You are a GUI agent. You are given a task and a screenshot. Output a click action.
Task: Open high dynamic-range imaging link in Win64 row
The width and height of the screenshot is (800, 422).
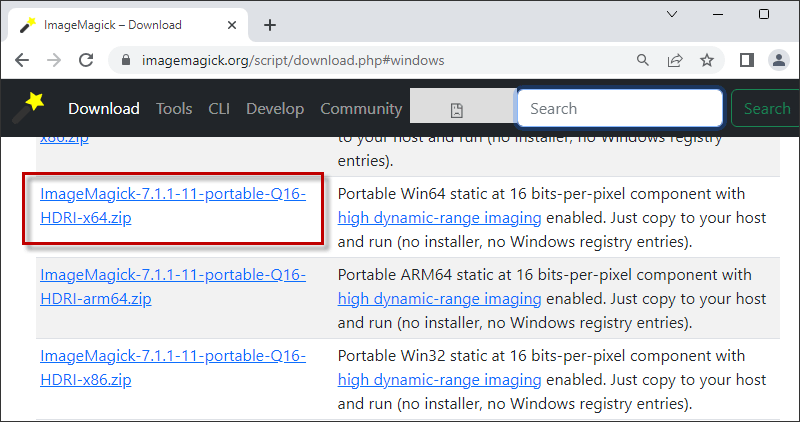click(x=439, y=218)
